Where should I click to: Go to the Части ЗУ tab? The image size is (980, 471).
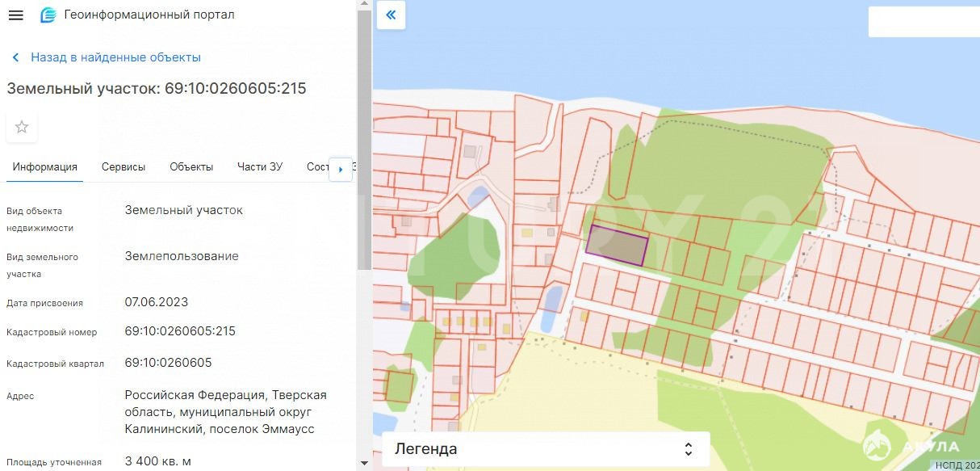tap(260, 167)
